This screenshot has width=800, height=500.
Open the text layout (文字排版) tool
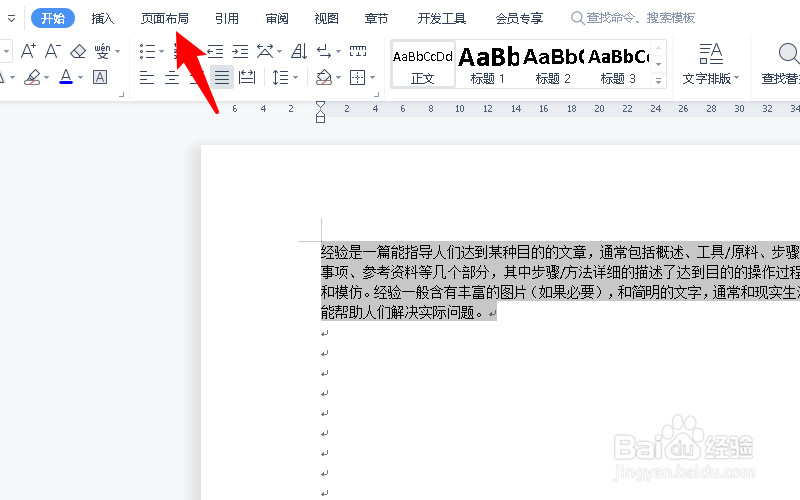tap(710, 64)
